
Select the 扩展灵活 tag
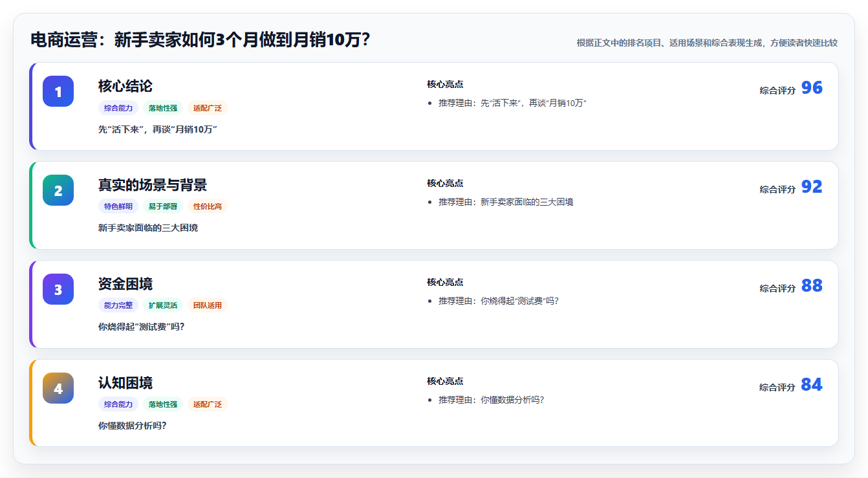pyautogui.click(x=163, y=305)
